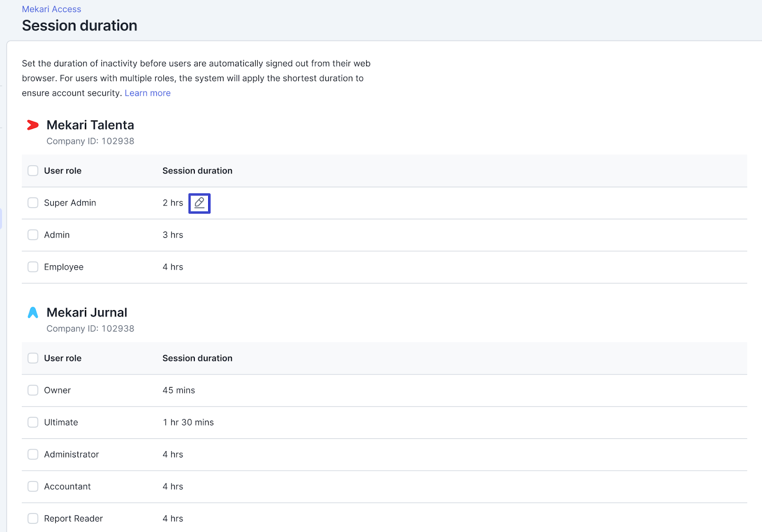
Task: Tick the Report Reader role checkbox
Action: tap(33, 518)
